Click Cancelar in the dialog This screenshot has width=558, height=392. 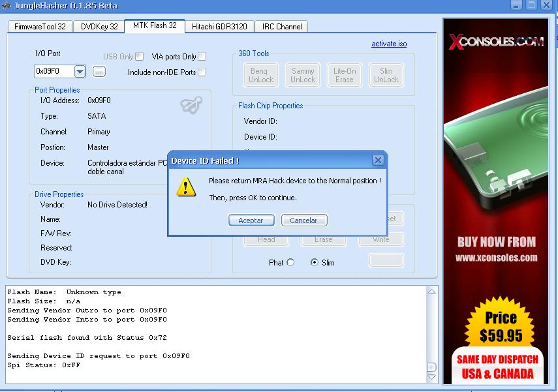click(x=304, y=220)
